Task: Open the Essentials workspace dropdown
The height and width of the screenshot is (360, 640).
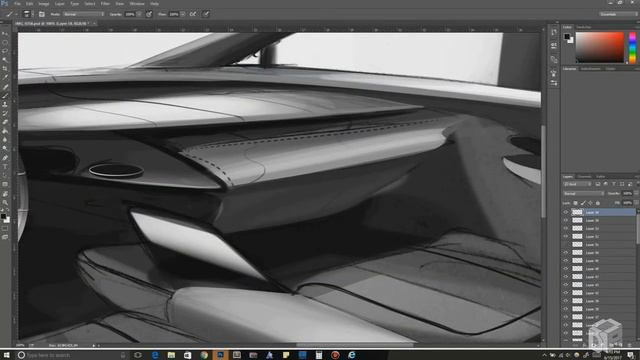Action: click(618, 14)
